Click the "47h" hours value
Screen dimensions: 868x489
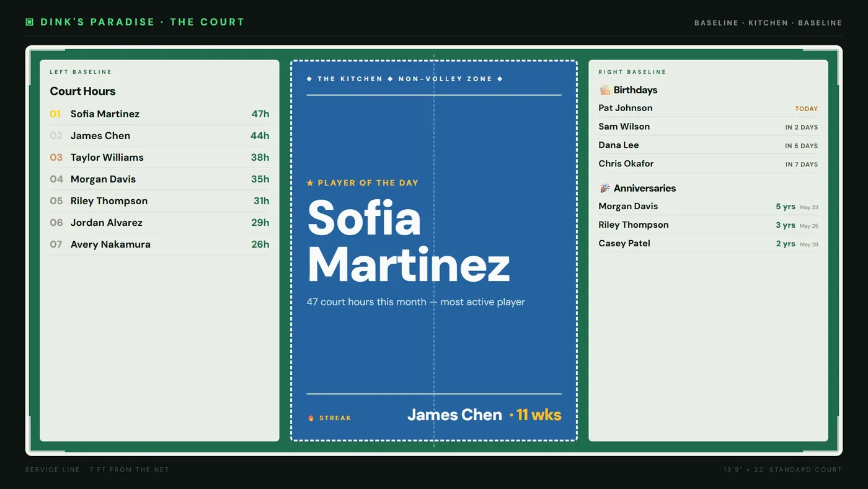pyautogui.click(x=260, y=114)
